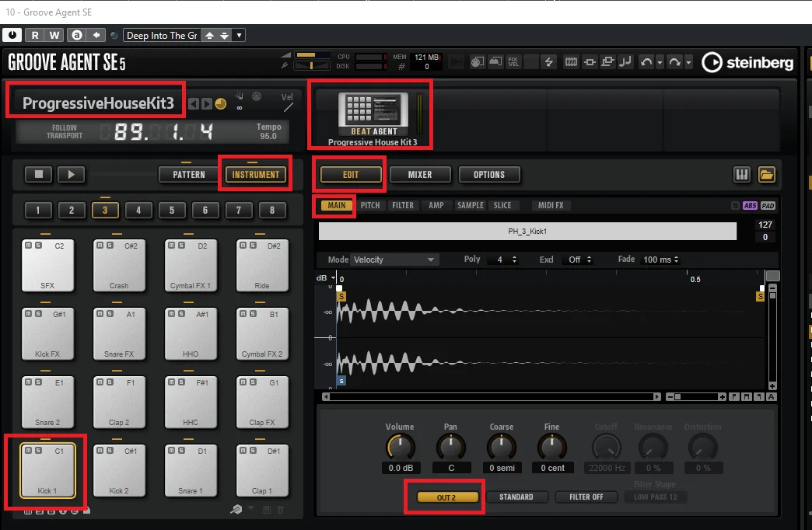Click the Pan knob
The image size is (812, 530).
(450, 447)
